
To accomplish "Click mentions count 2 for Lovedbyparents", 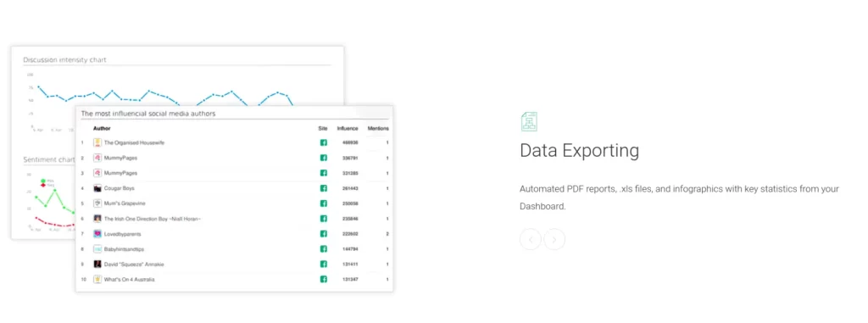I will (x=387, y=234).
